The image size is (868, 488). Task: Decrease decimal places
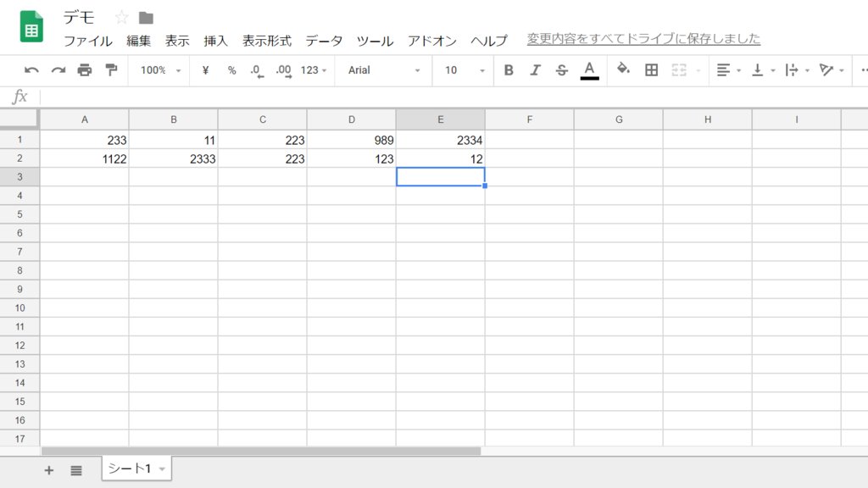[x=256, y=70]
